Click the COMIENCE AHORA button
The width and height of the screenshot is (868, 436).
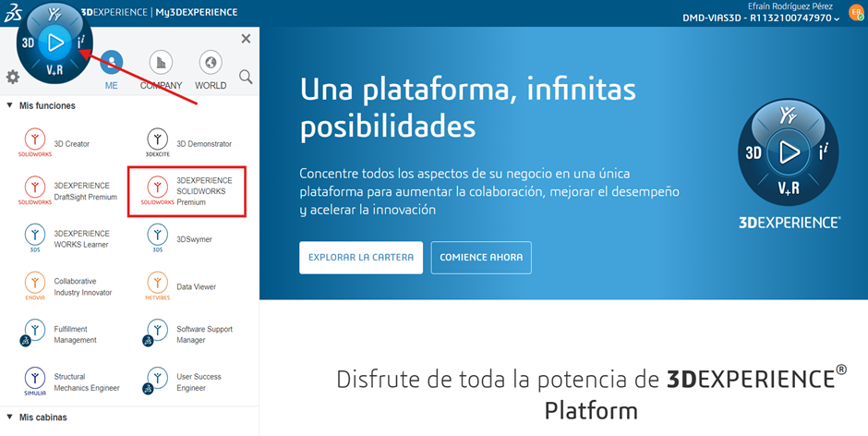pyautogui.click(x=481, y=258)
